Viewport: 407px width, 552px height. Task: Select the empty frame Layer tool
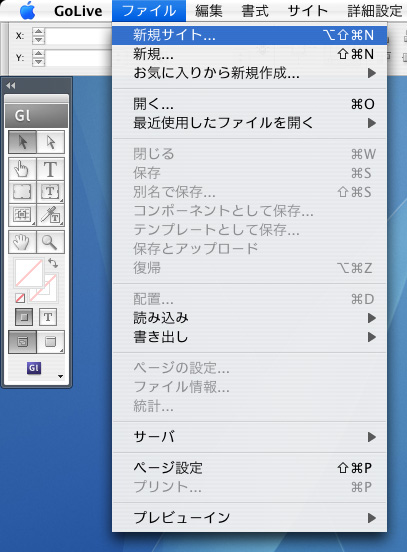pyautogui.click(x=22, y=192)
